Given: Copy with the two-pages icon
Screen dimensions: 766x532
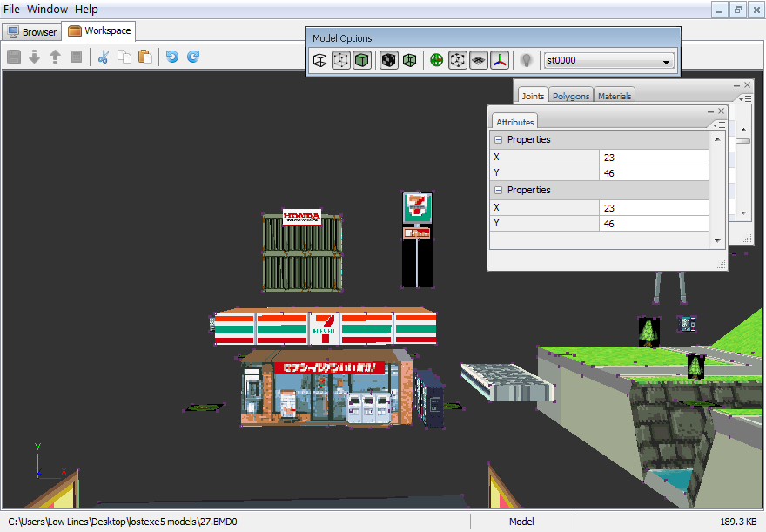Looking at the screenshot, I should 124,57.
